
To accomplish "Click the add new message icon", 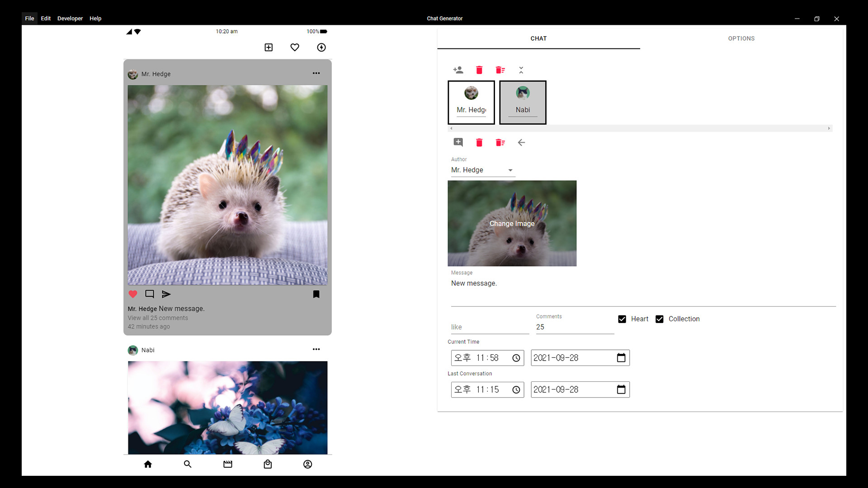I will (x=458, y=142).
